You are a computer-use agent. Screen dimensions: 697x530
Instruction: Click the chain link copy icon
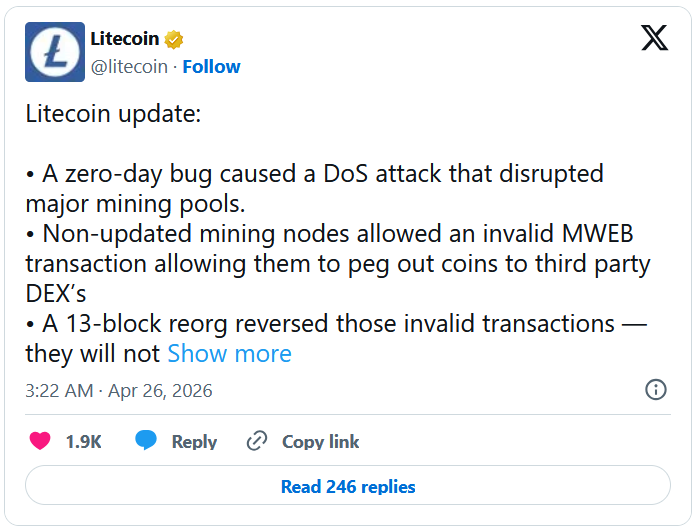click(x=257, y=441)
